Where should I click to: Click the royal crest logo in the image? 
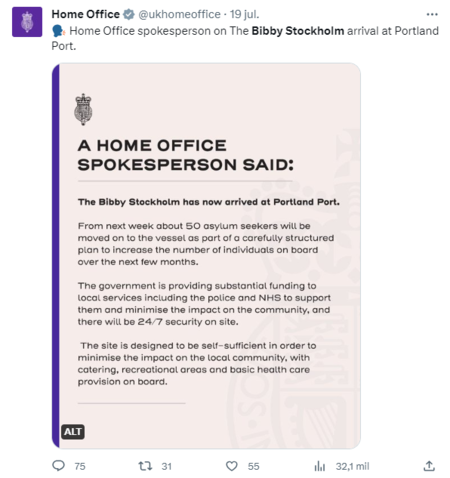click(83, 109)
